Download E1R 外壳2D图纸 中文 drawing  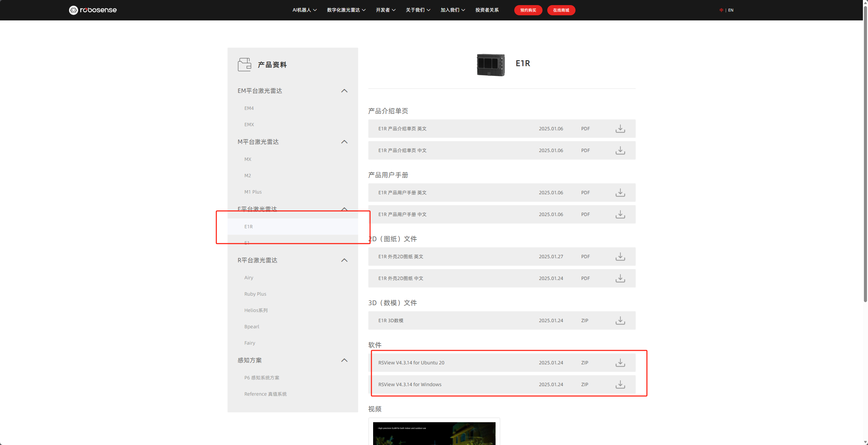[x=620, y=278]
